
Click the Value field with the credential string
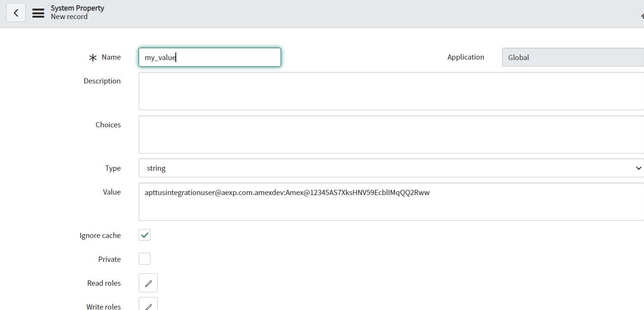pos(333,202)
